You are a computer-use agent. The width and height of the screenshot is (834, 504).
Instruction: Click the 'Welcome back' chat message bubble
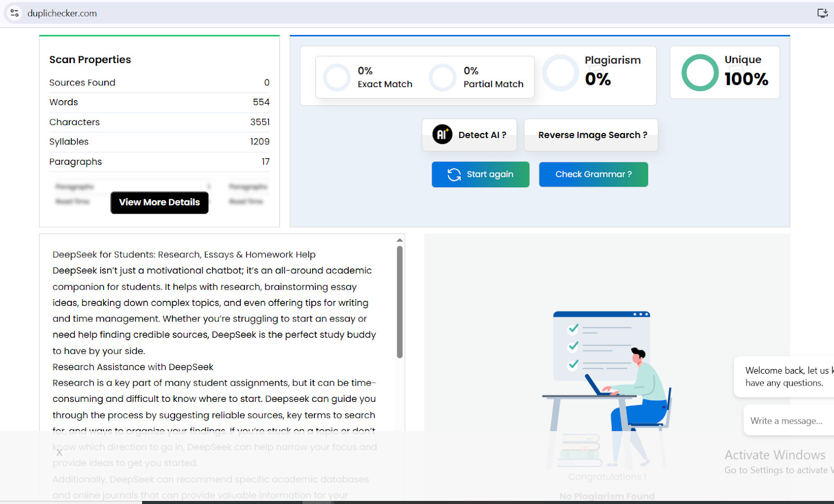tap(784, 376)
